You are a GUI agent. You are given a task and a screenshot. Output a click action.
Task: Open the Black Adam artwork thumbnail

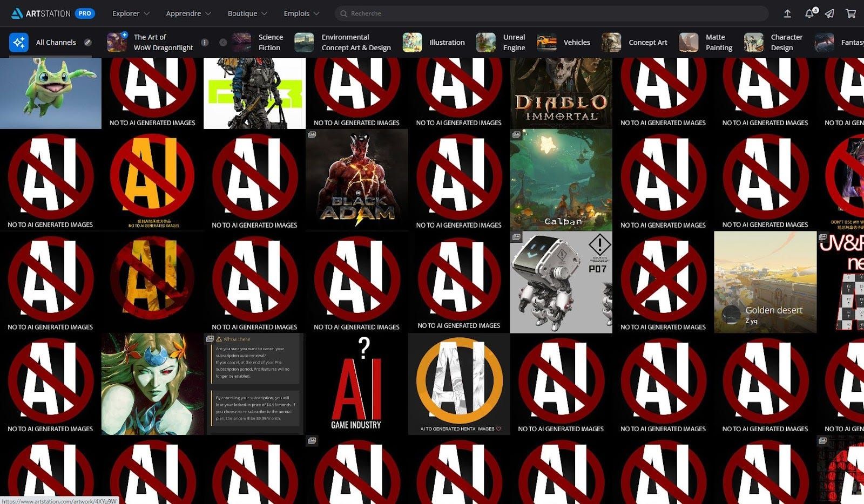(357, 180)
